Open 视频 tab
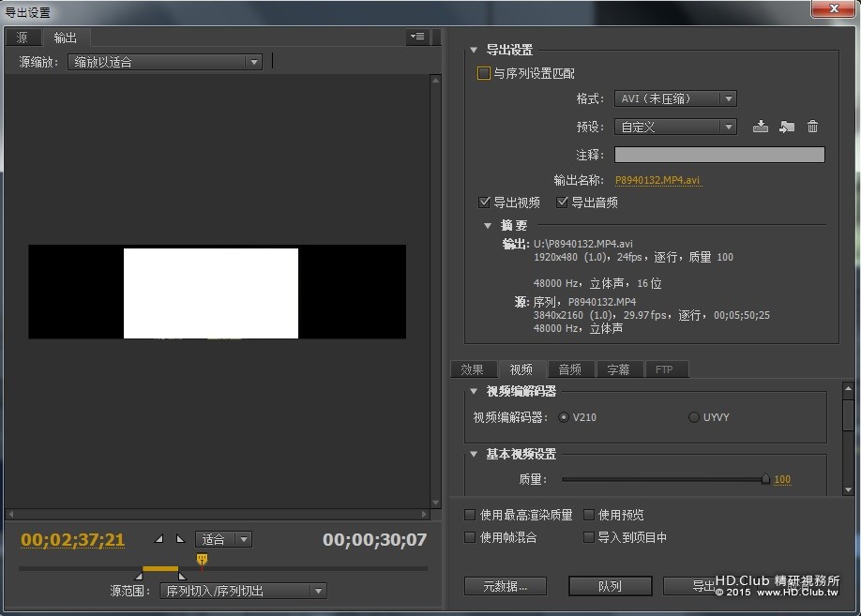This screenshot has width=861, height=616. (x=521, y=369)
